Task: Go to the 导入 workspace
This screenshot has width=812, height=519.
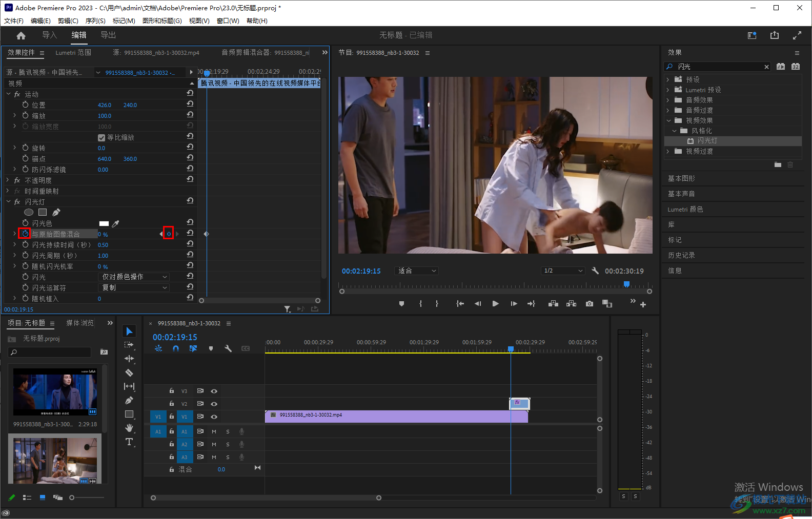Action: pos(49,35)
